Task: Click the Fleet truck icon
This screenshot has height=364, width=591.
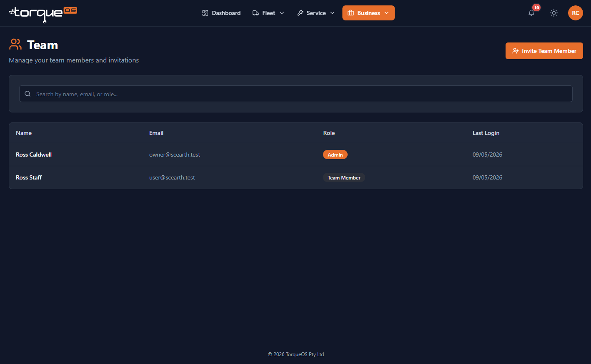Action: click(255, 13)
